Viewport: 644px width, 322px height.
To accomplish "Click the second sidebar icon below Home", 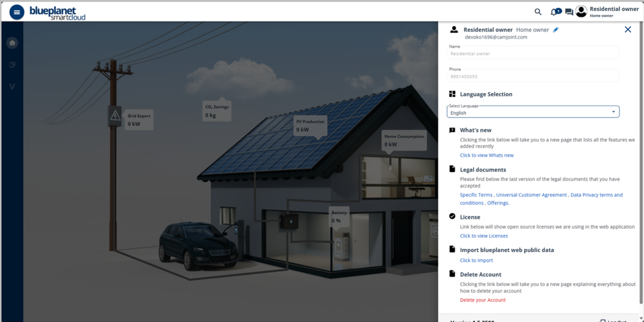I will (12, 65).
